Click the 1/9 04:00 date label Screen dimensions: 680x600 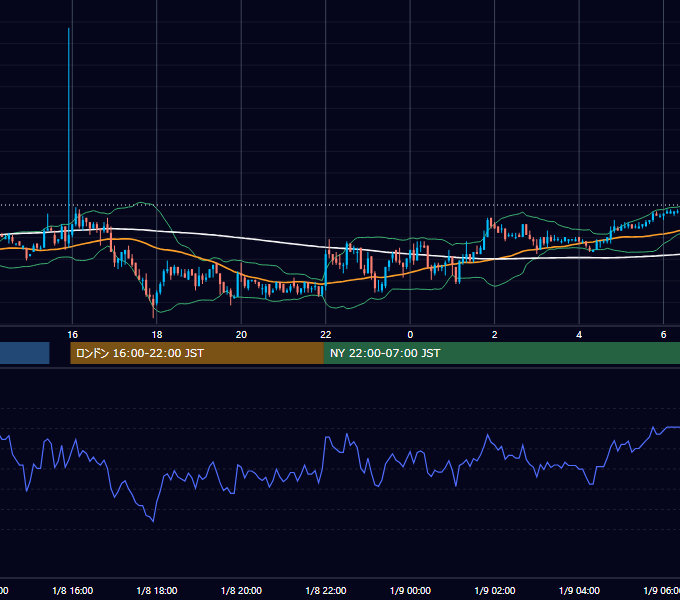(x=579, y=591)
